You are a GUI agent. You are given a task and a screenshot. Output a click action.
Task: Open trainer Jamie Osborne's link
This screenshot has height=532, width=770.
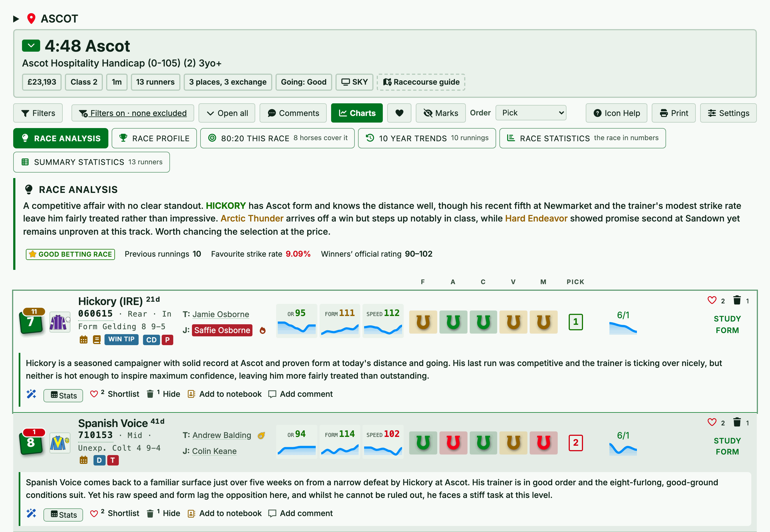pos(221,314)
